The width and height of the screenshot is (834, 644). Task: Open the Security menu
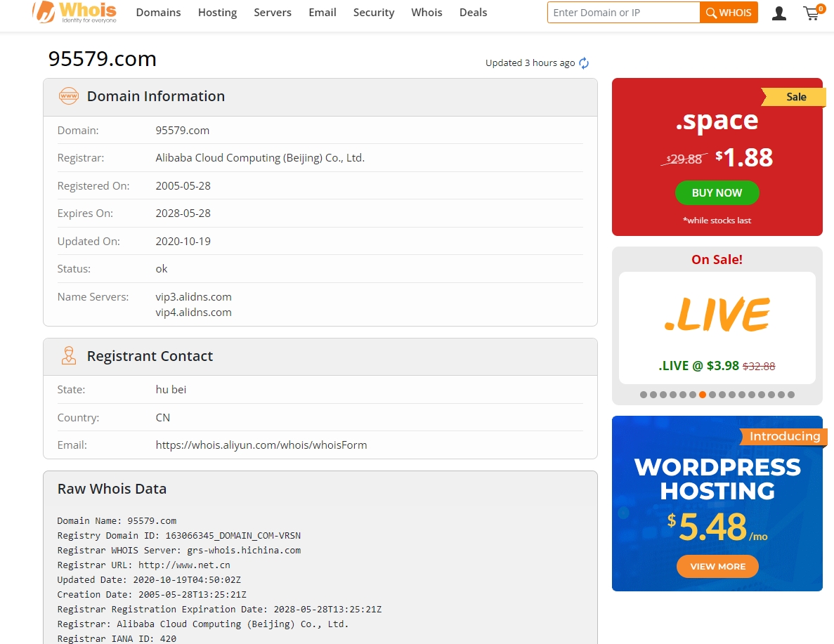(374, 13)
